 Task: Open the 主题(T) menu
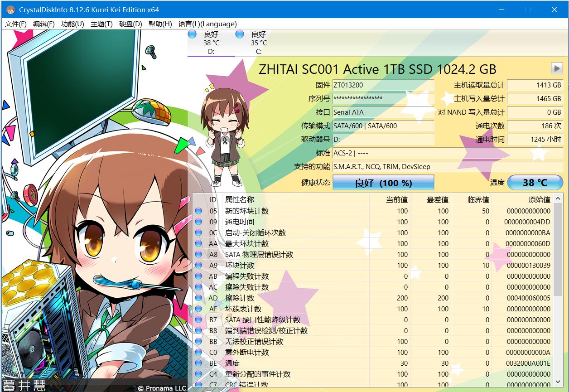point(101,24)
